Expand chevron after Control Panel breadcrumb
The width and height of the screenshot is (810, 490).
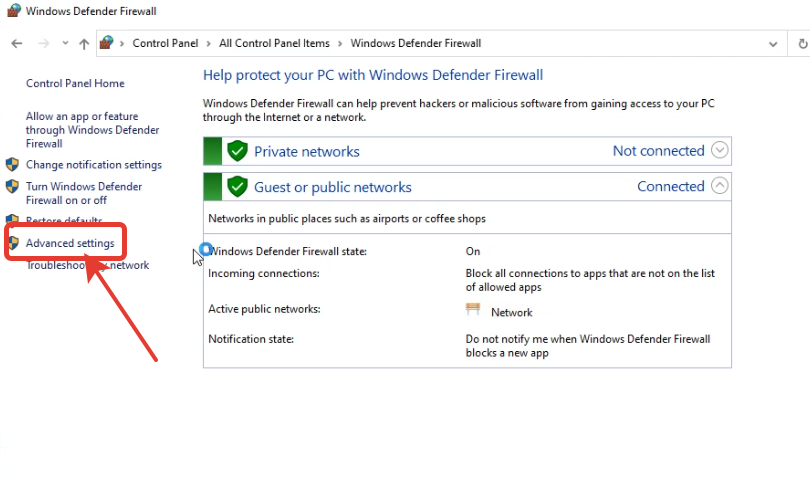click(x=209, y=44)
